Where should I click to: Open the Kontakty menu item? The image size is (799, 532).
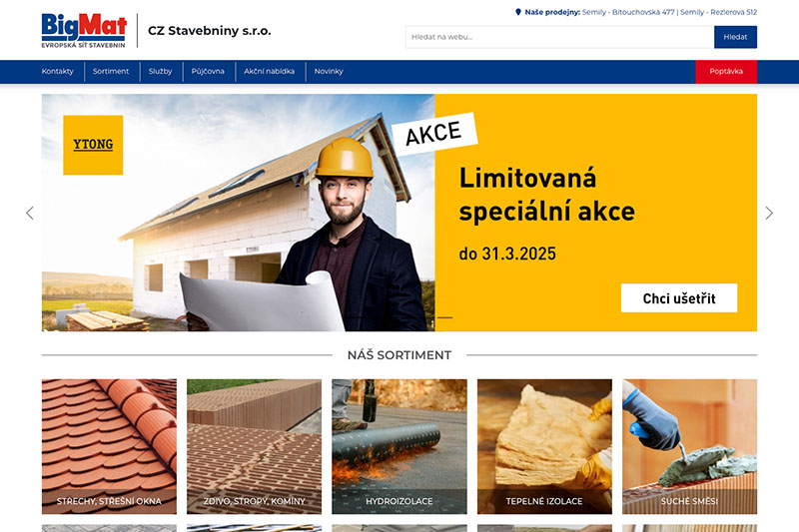click(x=58, y=71)
